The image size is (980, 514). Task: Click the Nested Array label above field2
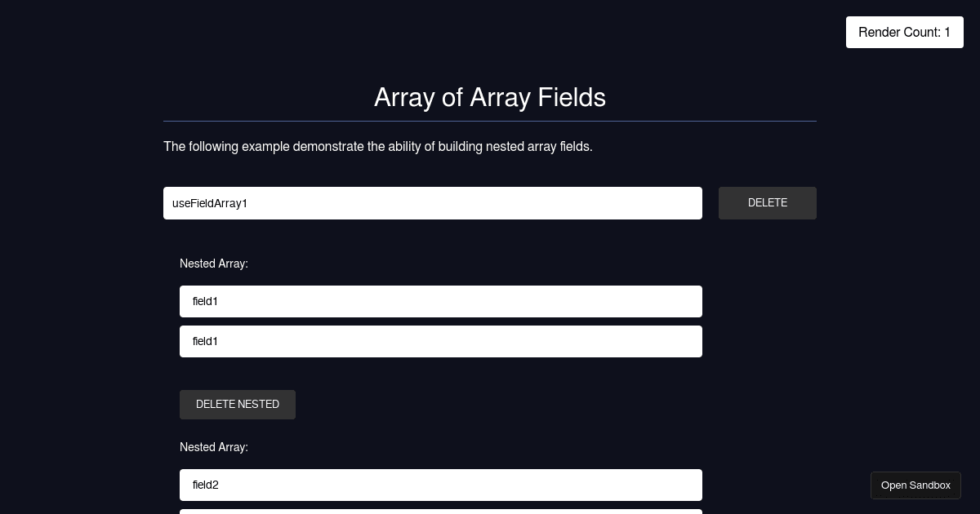(213, 447)
